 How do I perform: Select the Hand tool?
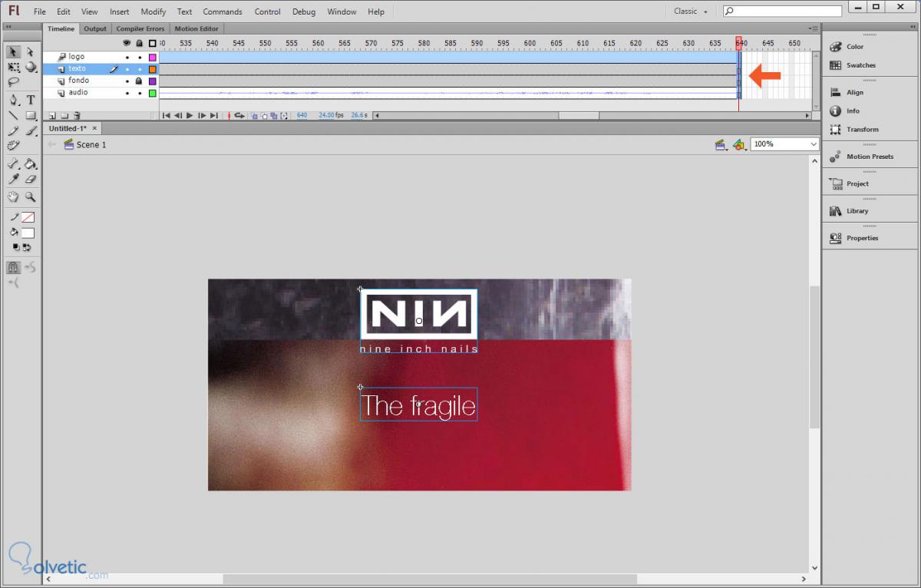pyautogui.click(x=13, y=197)
